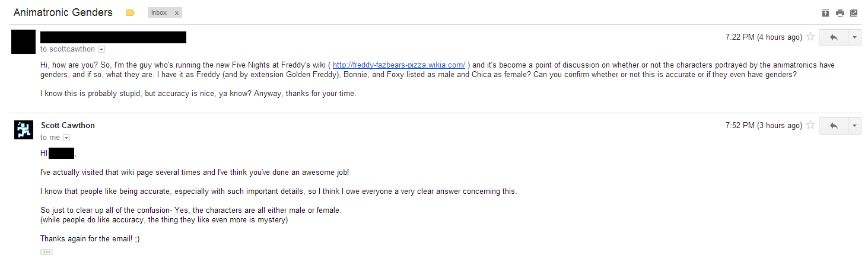The height and width of the screenshot is (268, 868).
Task: Show details next to 'to me'
Action: pyautogui.click(x=66, y=138)
